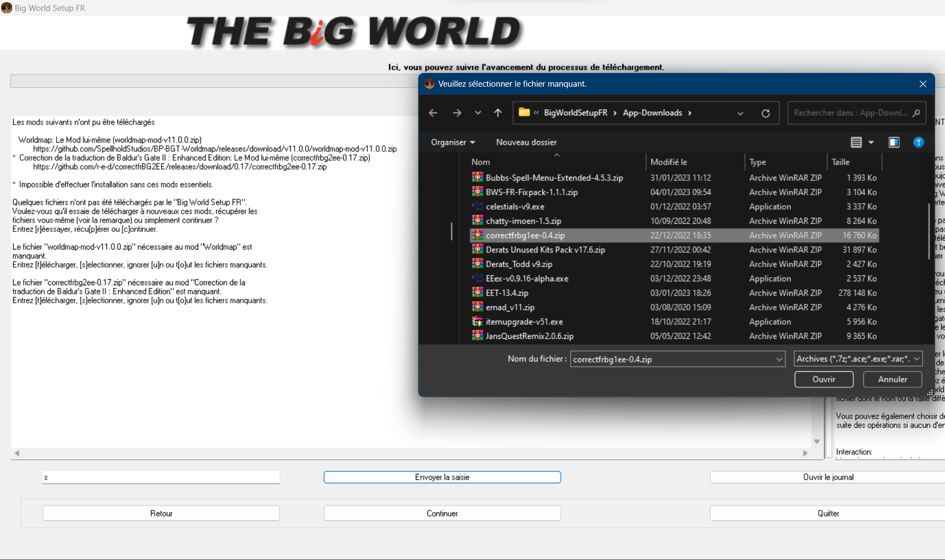Click the '278 148 Ko' size cell
This screenshot has height=560, width=945.
857,293
